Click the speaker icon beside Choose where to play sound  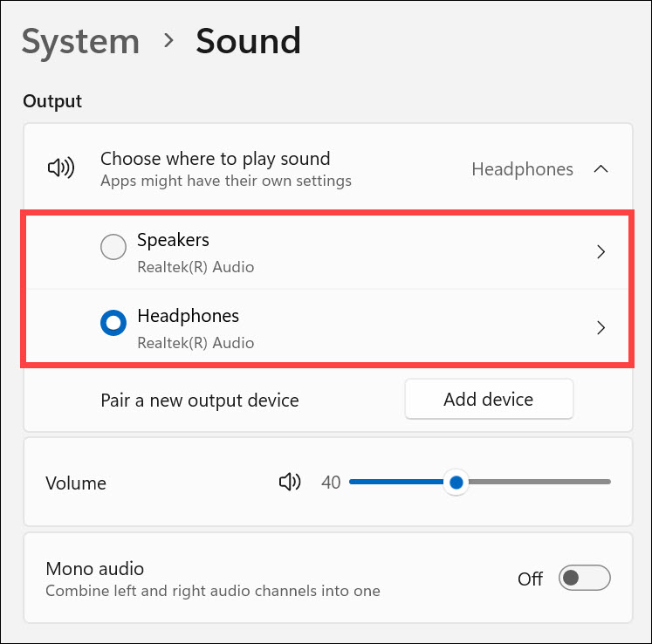(60, 168)
